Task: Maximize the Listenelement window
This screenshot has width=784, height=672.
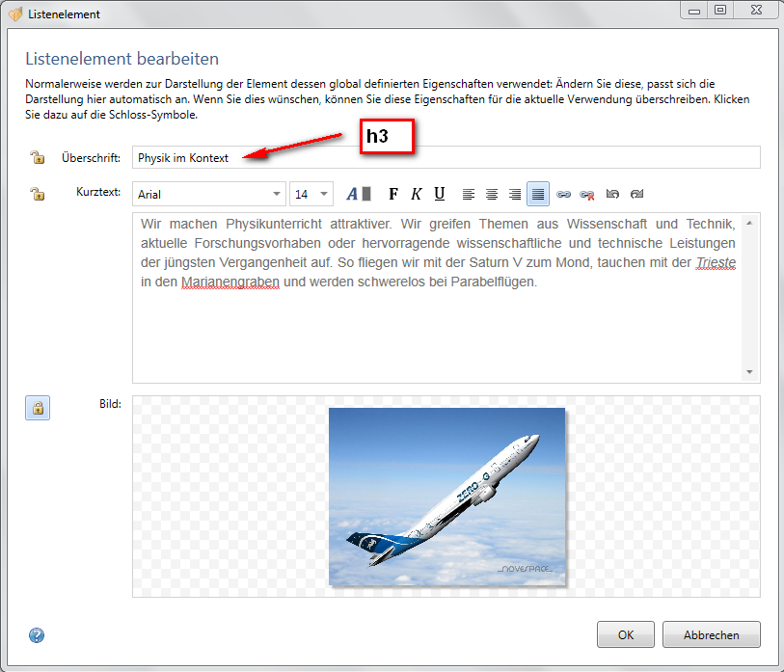Action: click(x=720, y=11)
